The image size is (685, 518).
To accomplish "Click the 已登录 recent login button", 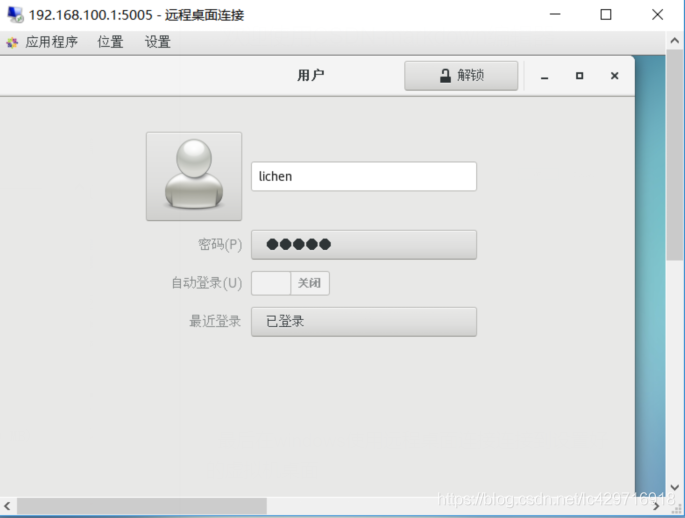I will pos(363,321).
